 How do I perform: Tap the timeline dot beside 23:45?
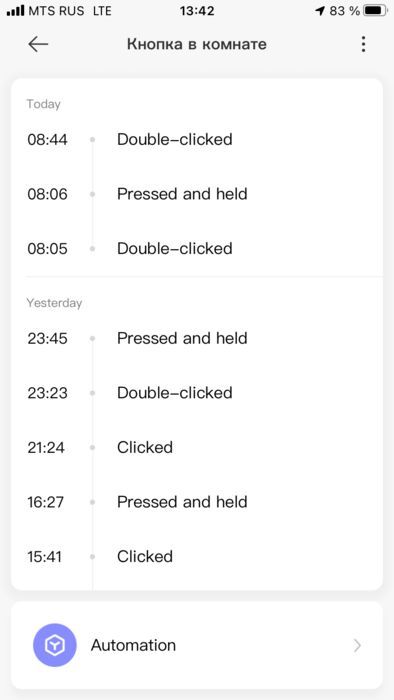click(x=92, y=338)
